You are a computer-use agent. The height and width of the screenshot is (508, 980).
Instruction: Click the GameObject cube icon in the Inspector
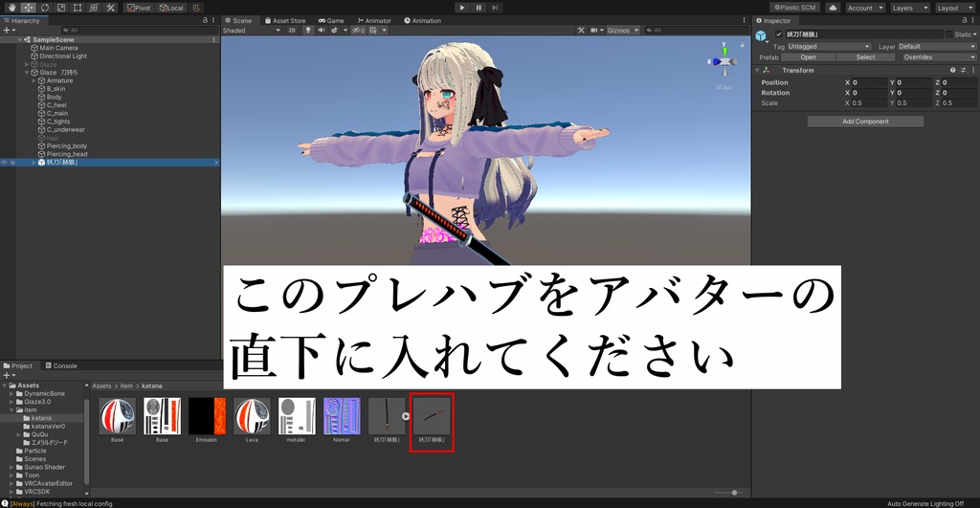pos(761,35)
